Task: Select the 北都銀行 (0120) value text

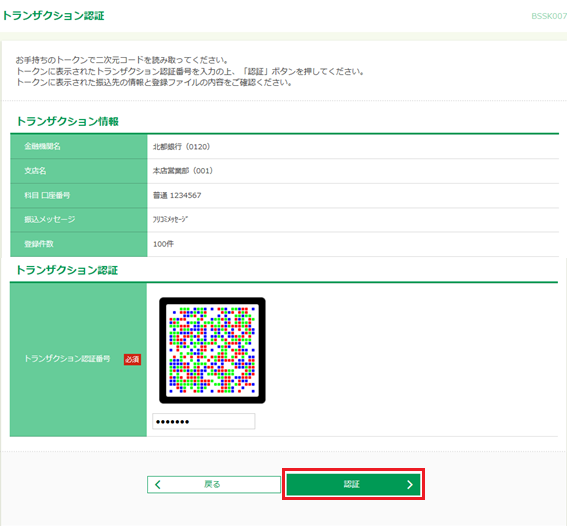Action: [x=181, y=146]
